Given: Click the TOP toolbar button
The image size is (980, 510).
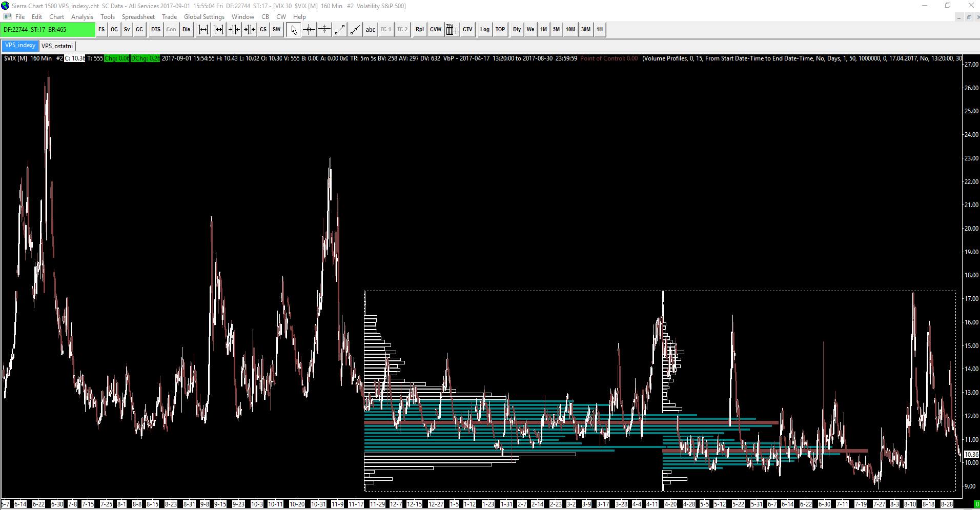Looking at the screenshot, I should point(500,30).
